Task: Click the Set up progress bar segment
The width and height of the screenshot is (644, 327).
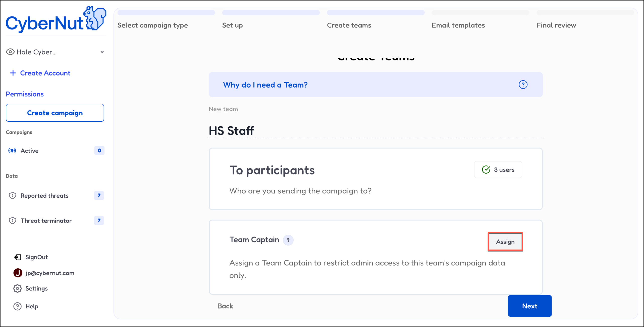Action: tap(271, 13)
